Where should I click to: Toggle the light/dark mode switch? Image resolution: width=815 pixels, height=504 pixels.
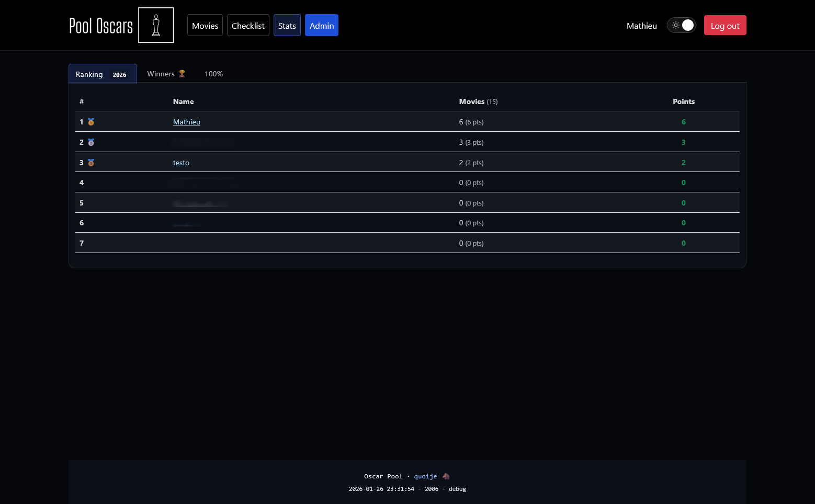click(x=681, y=25)
